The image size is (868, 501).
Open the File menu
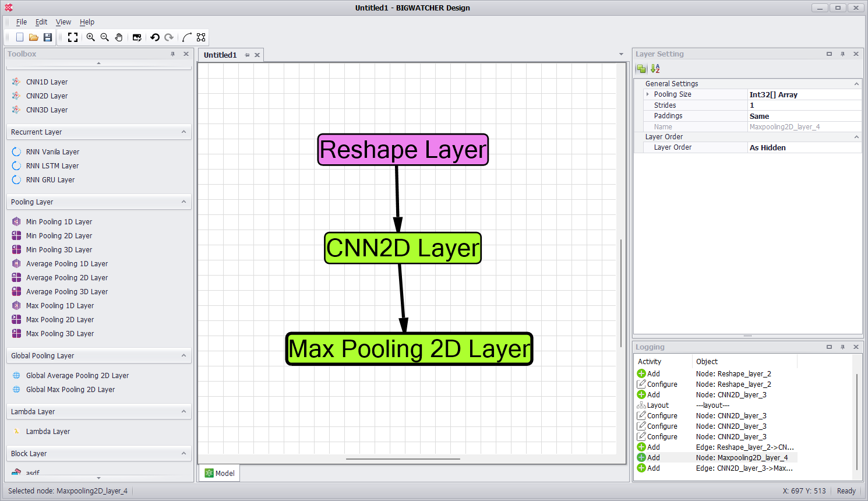pos(22,22)
